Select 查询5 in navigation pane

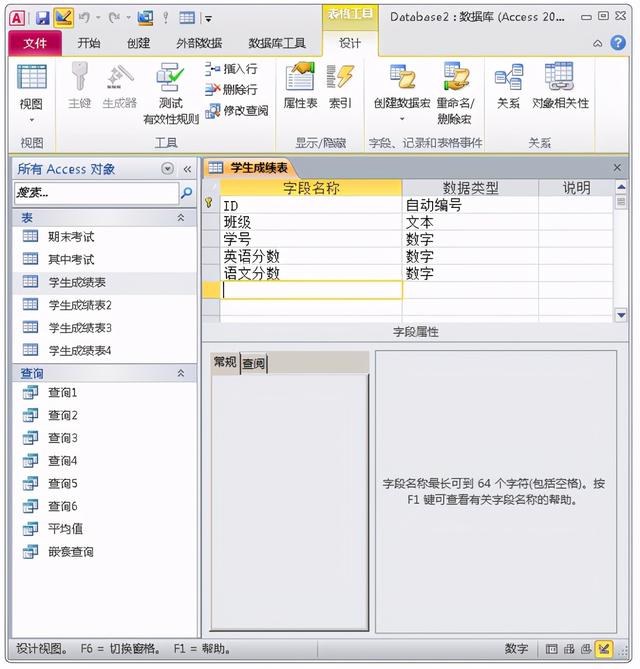point(62,484)
